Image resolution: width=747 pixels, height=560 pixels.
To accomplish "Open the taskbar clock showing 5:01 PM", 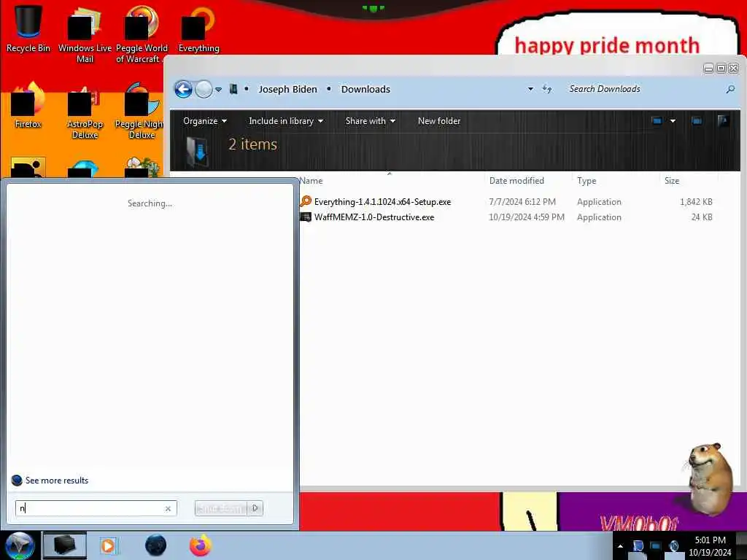I will [710, 546].
